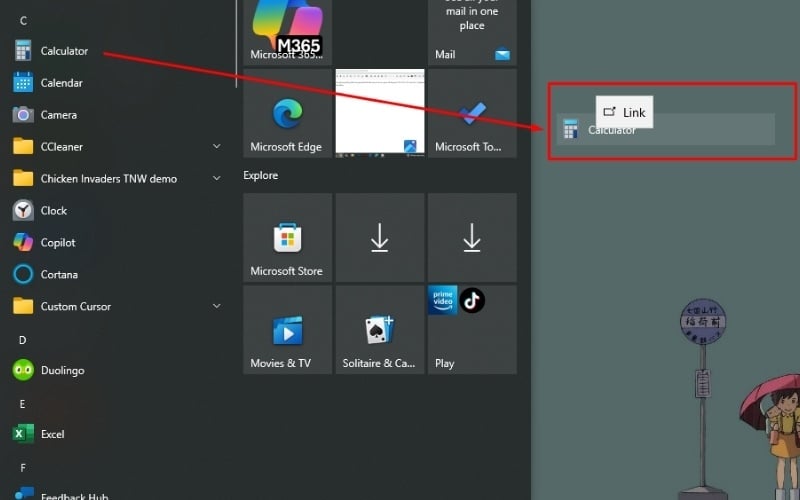Click the Calendar label text
Screen dimensions: 800x500
[x=62, y=83]
